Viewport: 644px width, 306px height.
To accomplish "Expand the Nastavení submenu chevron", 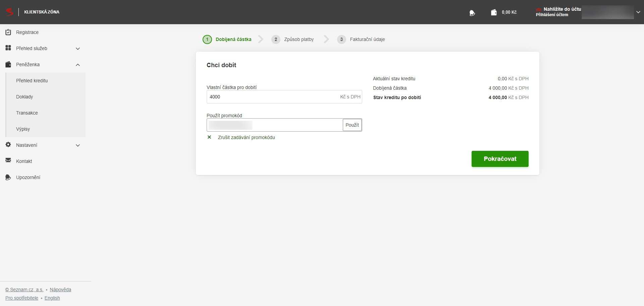I will [x=78, y=145].
